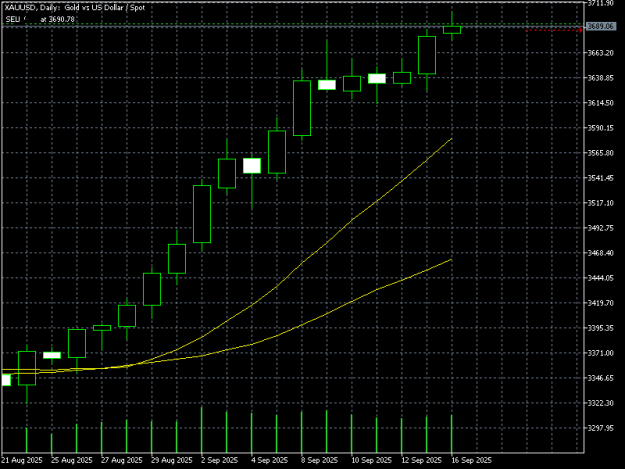This screenshot has width=625, height=469.
Task: Select the white 4 Sep 2025 candle body
Action: [252, 166]
